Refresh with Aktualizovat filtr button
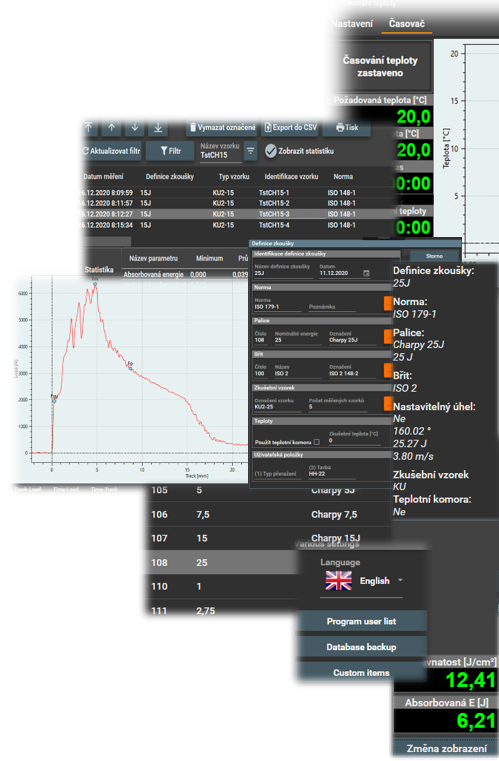499x761 pixels. click(112, 151)
